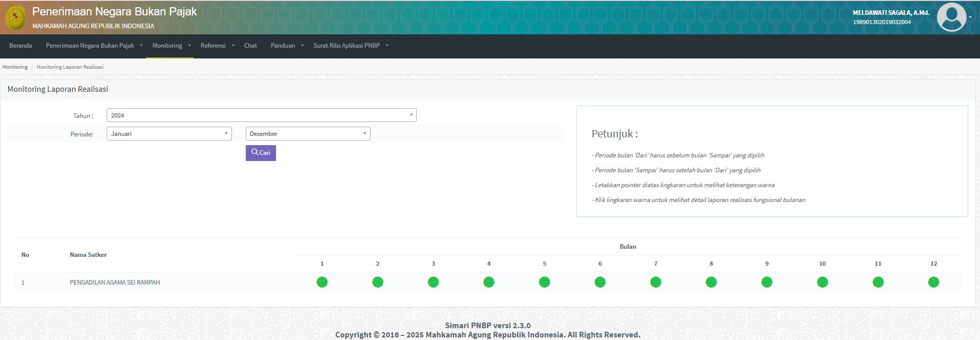Open the Januari start period dropdown
Image resolution: width=980 pixels, height=340 pixels.
[169, 134]
